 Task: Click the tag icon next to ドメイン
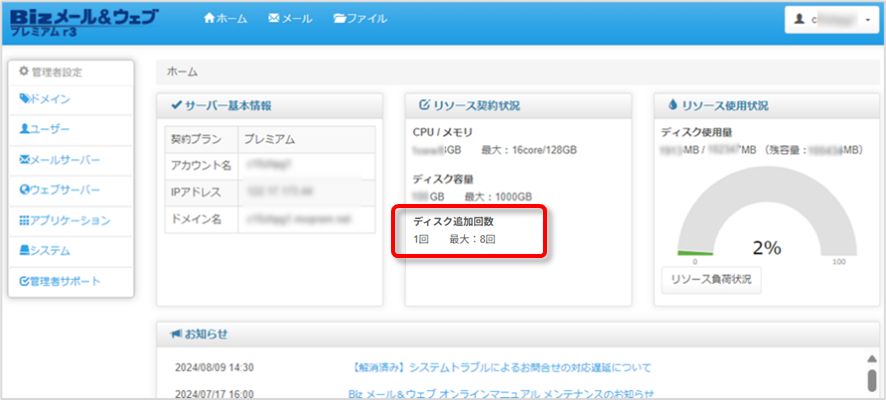(x=25, y=99)
